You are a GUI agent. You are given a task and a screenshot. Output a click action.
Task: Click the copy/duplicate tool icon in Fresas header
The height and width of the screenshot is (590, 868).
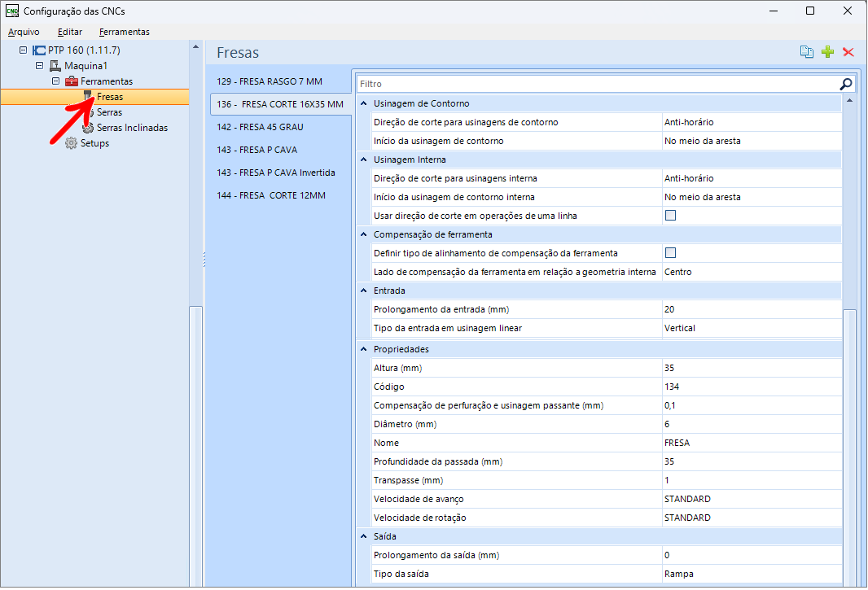tap(807, 52)
